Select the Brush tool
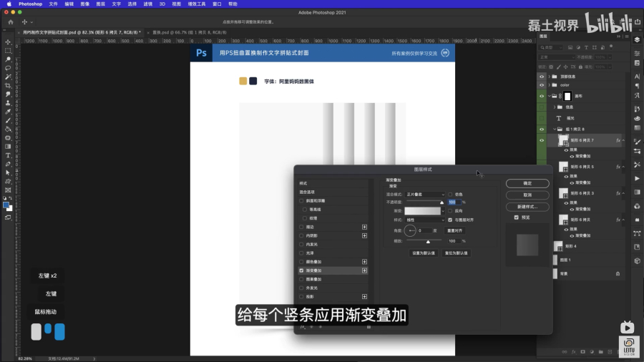Screen dimensions: 644x362 coord(8,120)
